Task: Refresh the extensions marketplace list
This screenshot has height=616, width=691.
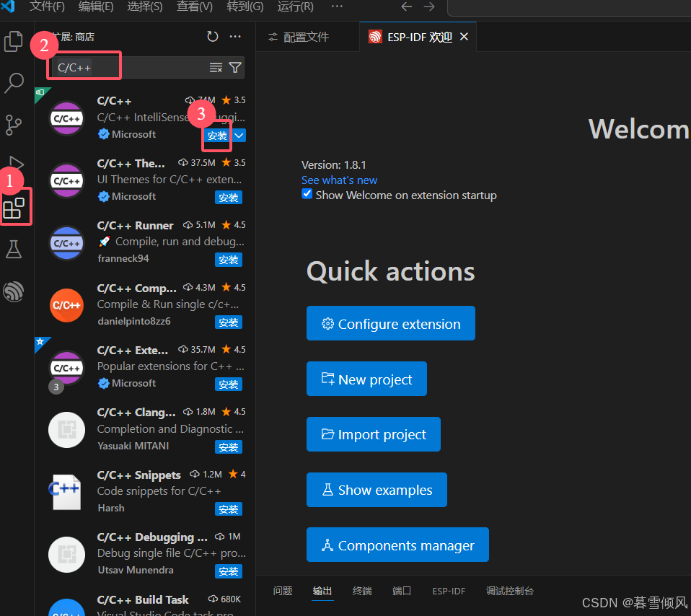Action: point(212,37)
